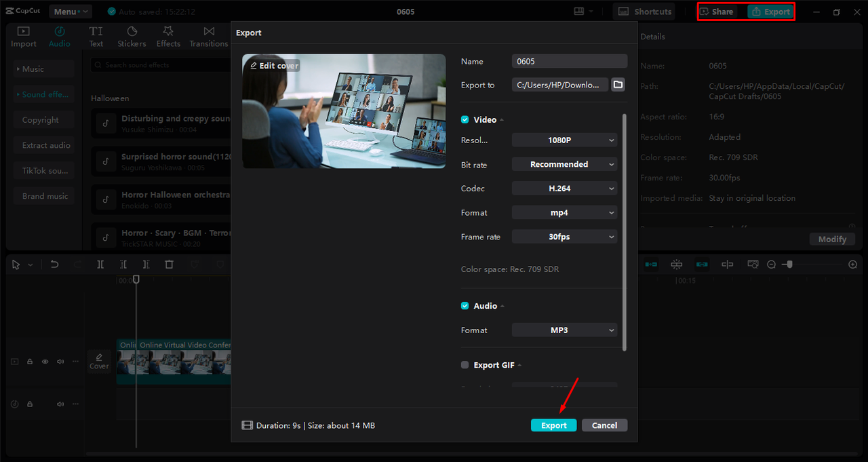
Task: Switch to the Audio tab
Action: point(60,37)
